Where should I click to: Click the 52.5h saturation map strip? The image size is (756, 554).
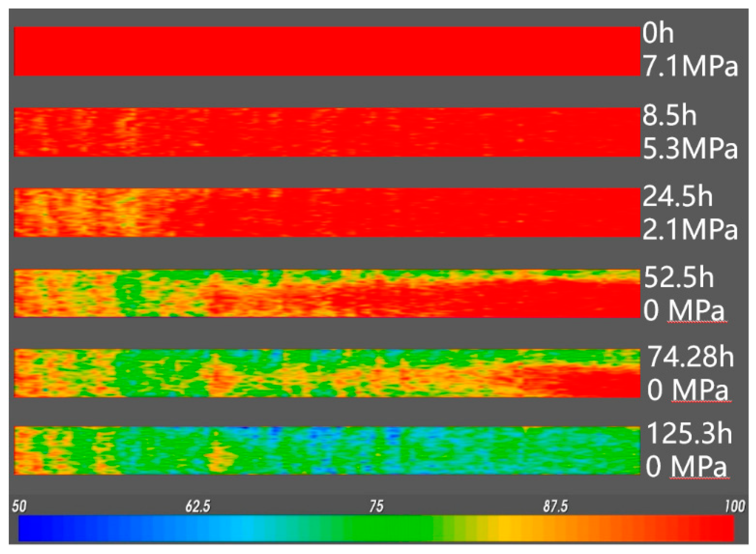click(x=326, y=293)
